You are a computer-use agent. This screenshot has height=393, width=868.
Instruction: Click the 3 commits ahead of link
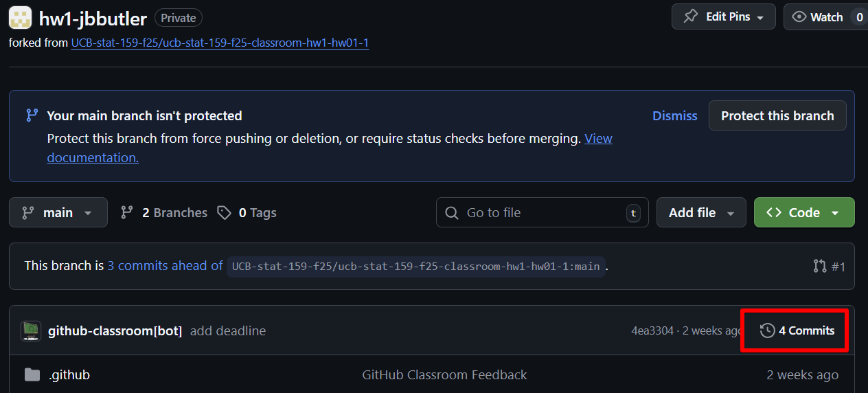pyautogui.click(x=165, y=266)
